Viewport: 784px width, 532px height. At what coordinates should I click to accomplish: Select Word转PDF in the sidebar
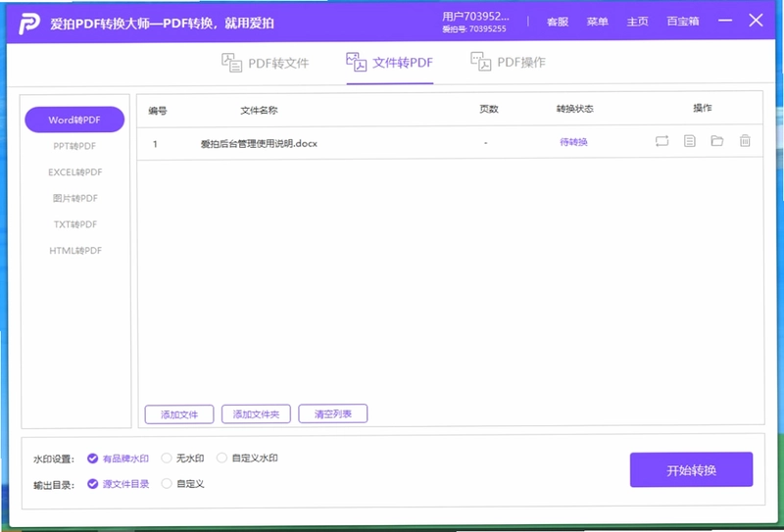74,120
